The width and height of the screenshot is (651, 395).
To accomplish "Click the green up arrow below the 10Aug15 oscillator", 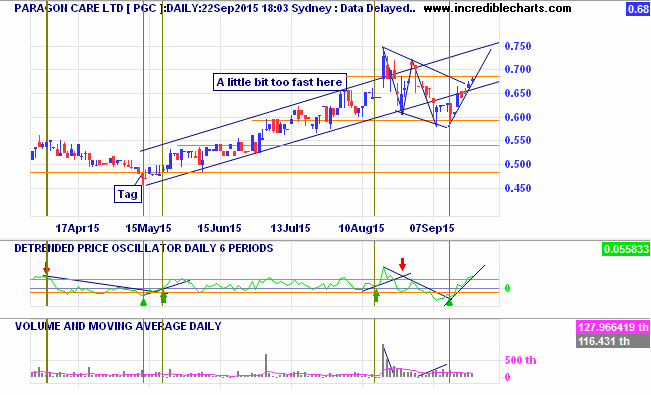I will click(377, 296).
